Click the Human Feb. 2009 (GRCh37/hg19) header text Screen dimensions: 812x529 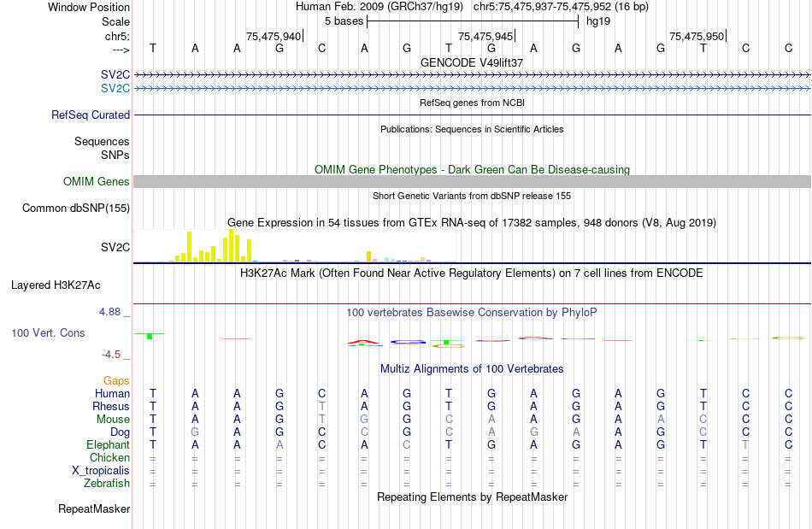click(381, 7)
